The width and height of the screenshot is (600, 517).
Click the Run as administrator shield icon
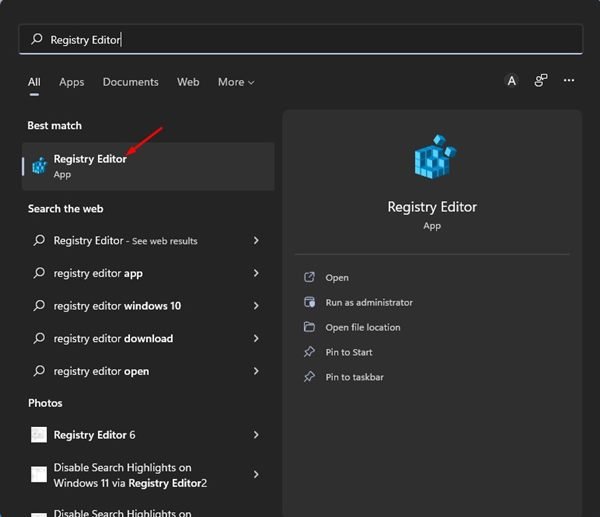pos(309,302)
